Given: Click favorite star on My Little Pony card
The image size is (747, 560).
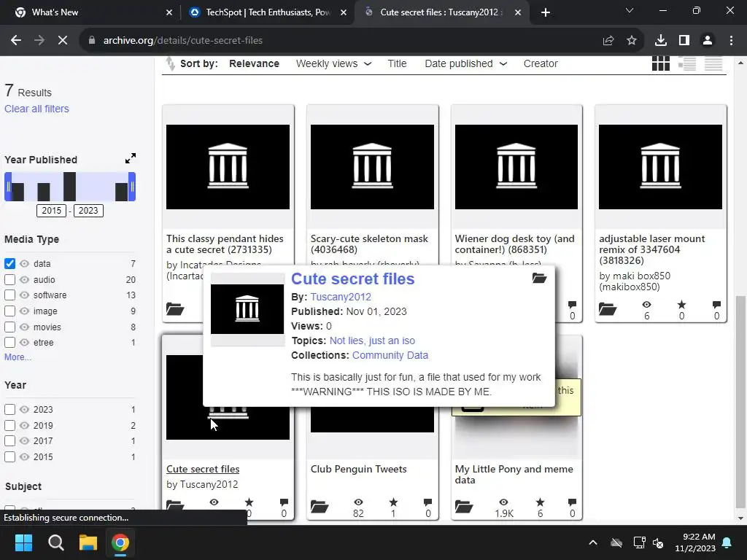Looking at the screenshot, I should tap(540, 502).
